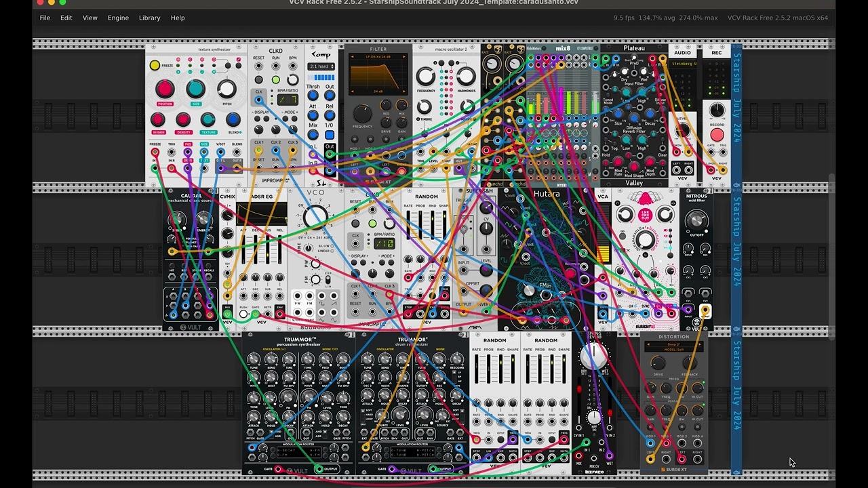Open the Steinberg audio device selector on AUDIO

(682, 64)
